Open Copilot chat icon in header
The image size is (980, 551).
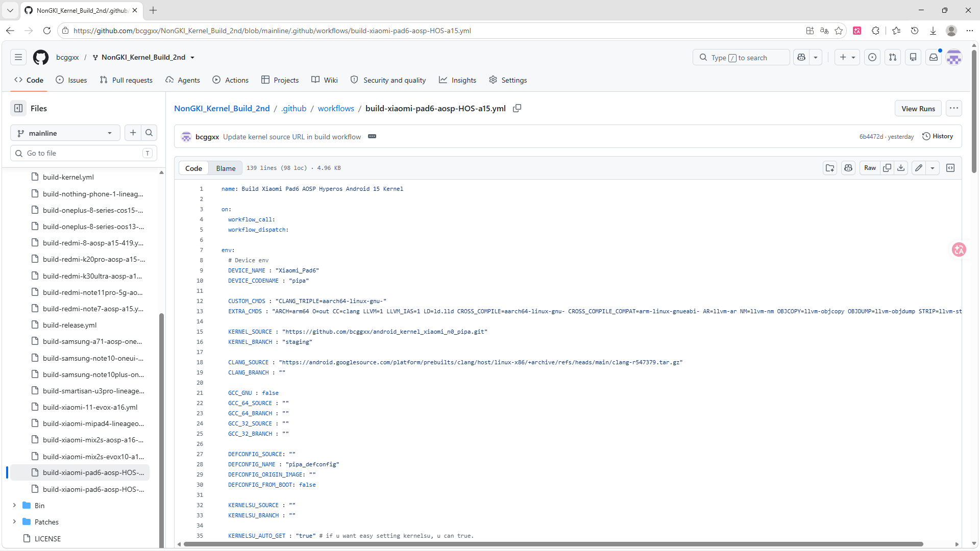point(801,57)
